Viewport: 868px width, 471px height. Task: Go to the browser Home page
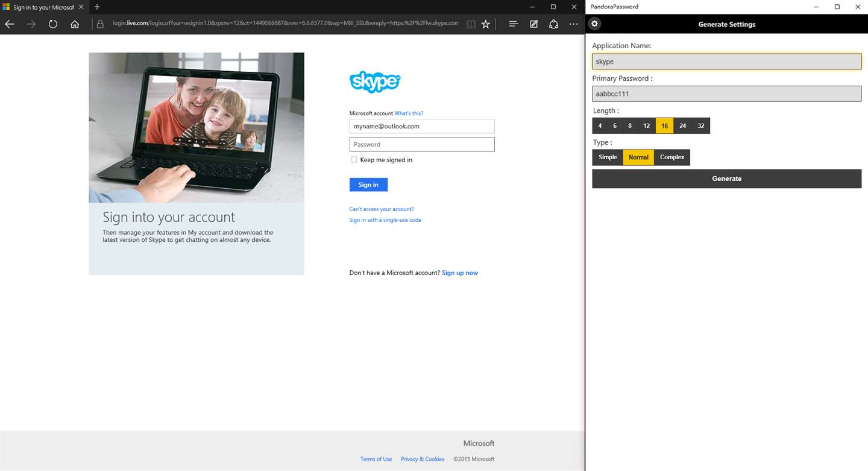(x=75, y=24)
